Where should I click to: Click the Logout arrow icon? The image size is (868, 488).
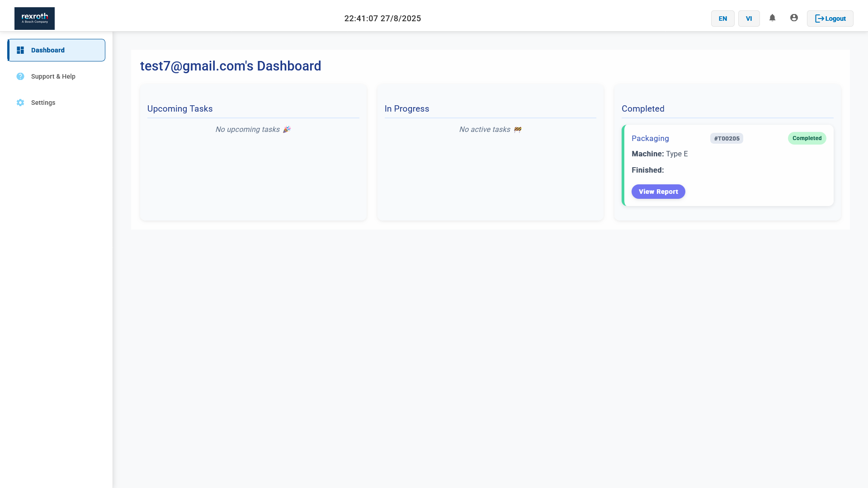coord(819,19)
